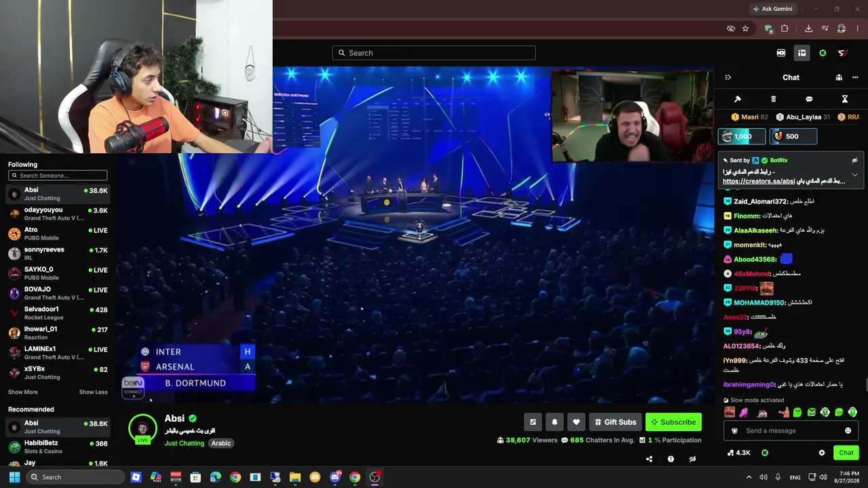Click the 1,000 gift goal progress bar

coord(742,136)
